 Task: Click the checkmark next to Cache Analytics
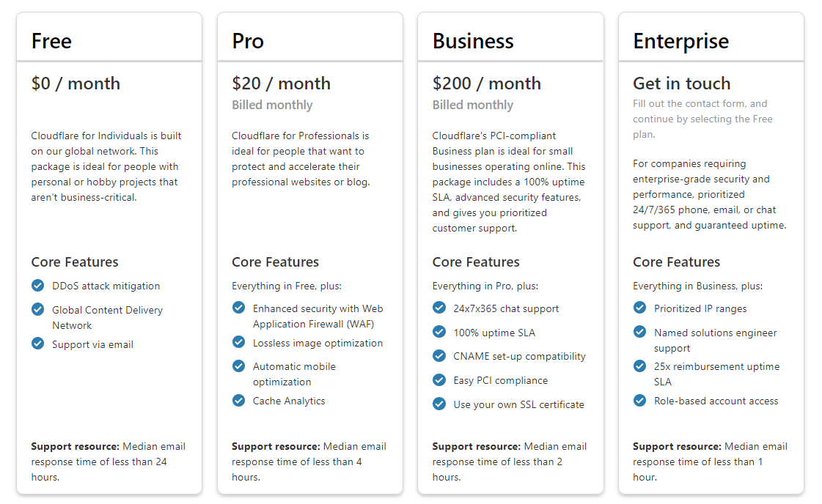(238, 400)
